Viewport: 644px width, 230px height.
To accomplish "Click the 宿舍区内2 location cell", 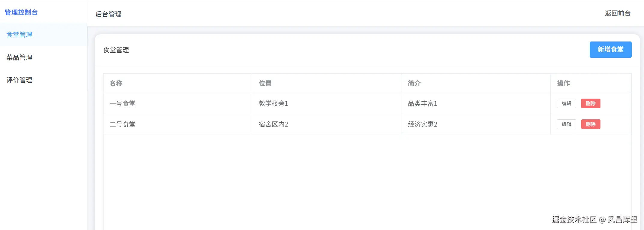I will (327, 124).
